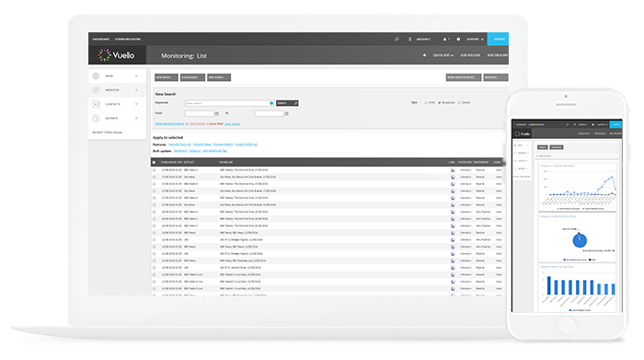Tap the Contacts icon in phone sidebar
644x360 pixels.
pos(516,161)
